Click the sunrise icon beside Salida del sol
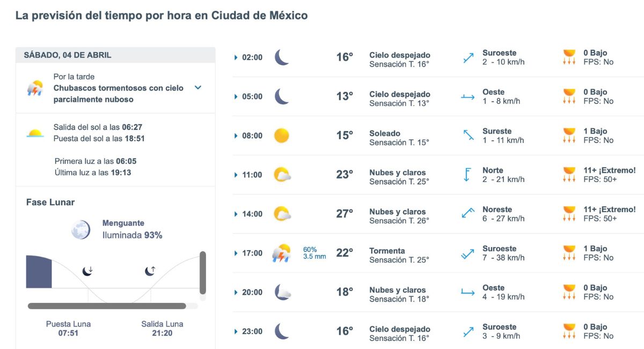The width and height of the screenshot is (644, 349). 34,132
